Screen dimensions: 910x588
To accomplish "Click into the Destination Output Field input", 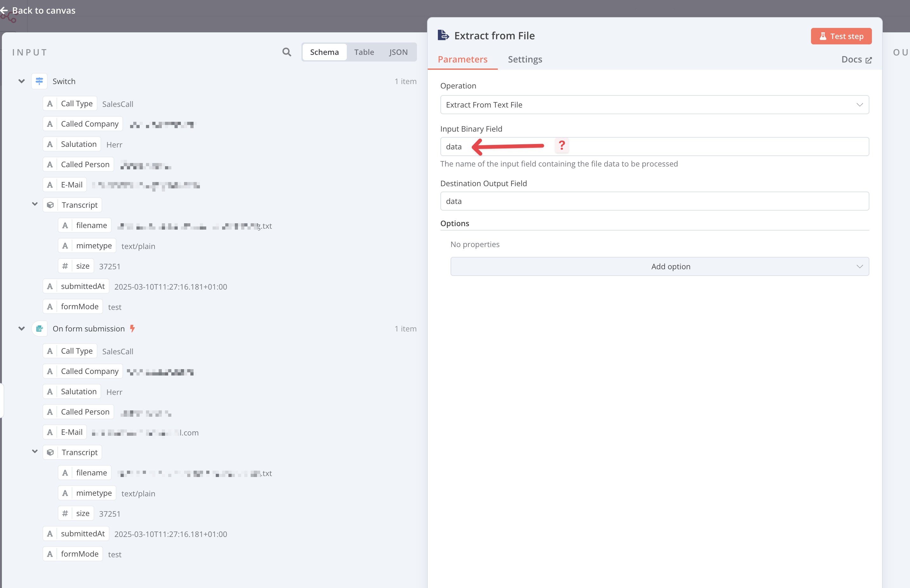I will [655, 201].
